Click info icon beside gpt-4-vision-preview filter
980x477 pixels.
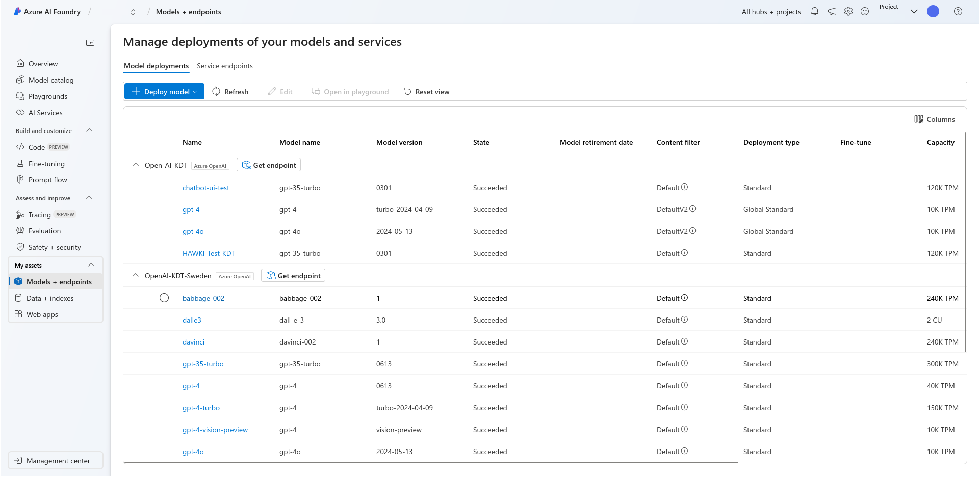tap(685, 429)
